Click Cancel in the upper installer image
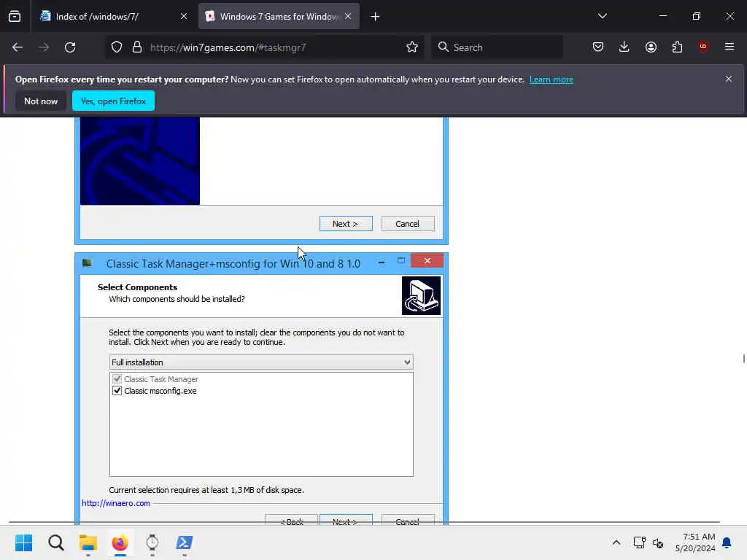Screen dimensions: 747x560 [x=408, y=224]
